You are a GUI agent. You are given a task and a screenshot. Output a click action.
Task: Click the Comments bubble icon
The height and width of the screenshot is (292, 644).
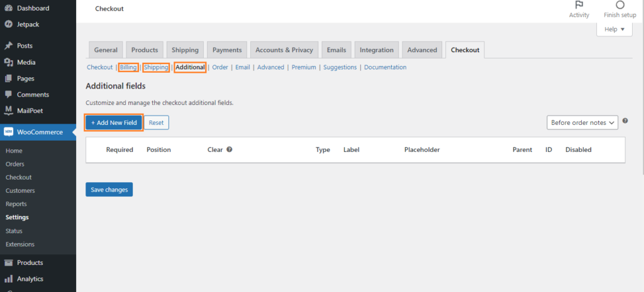[8, 94]
